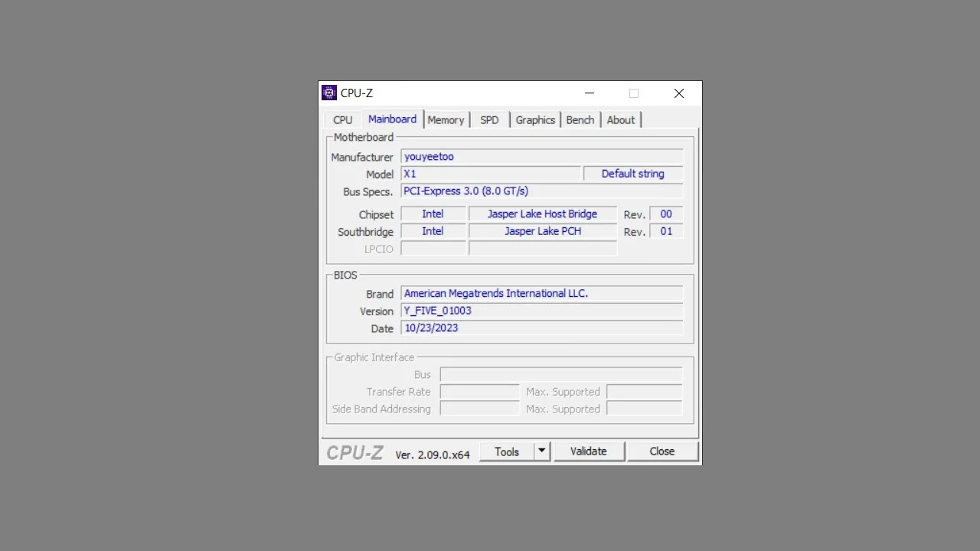Viewport: 980px width, 551px height.
Task: Click the Chipset field showing Jasper Lake Host Bridge
Action: coord(542,214)
